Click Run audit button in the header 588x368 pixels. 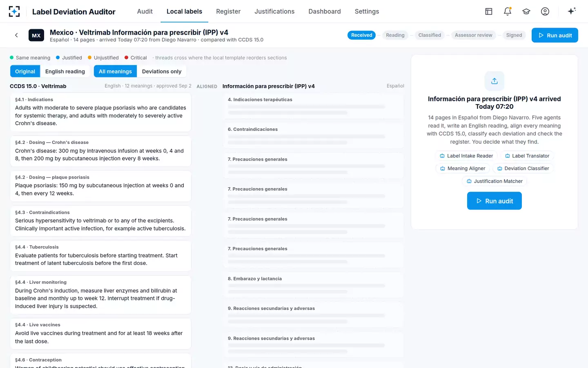tap(555, 35)
